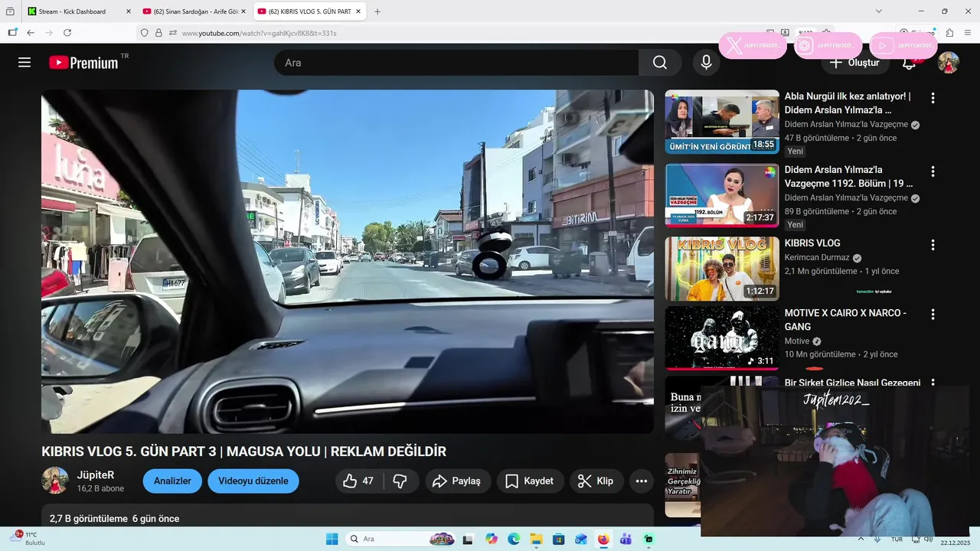Open browser extensions puzzle icon

click(949, 33)
